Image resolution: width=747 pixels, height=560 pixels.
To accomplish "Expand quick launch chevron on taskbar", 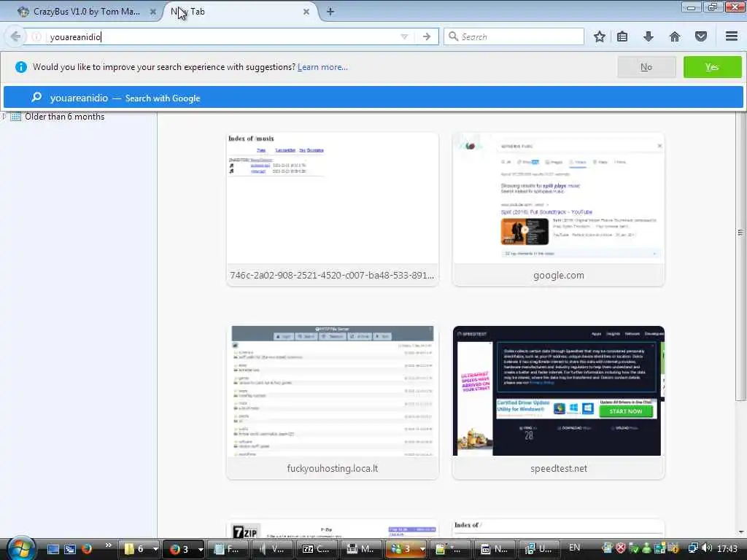I will coord(108,545).
